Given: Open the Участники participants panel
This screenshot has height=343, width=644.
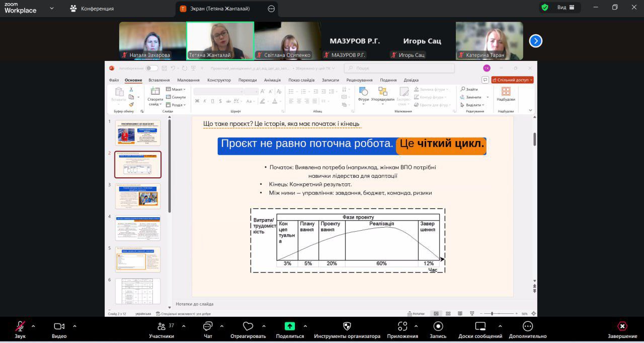Looking at the screenshot, I should point(162,326).
